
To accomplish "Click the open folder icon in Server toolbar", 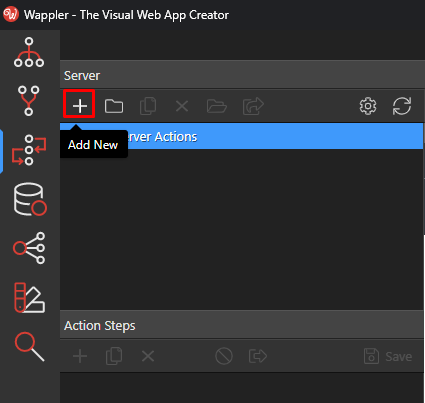I will click(217, 106).
